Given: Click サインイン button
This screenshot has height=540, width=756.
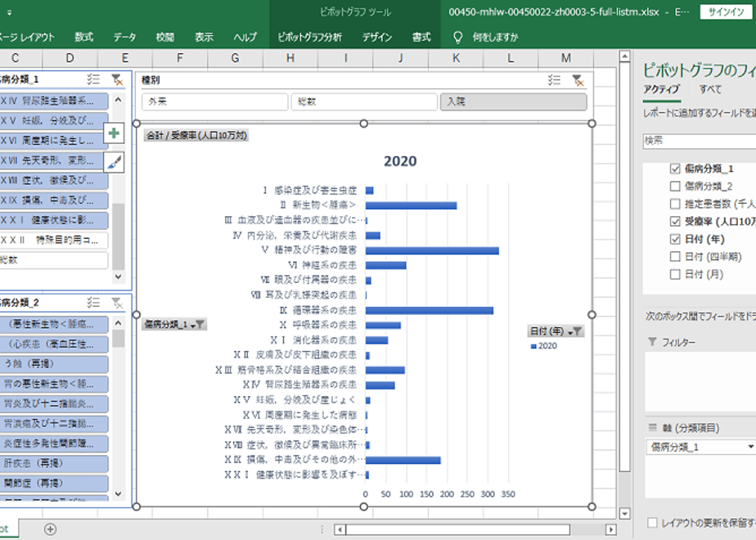Looking at the screenshot, I should (726, 12).
